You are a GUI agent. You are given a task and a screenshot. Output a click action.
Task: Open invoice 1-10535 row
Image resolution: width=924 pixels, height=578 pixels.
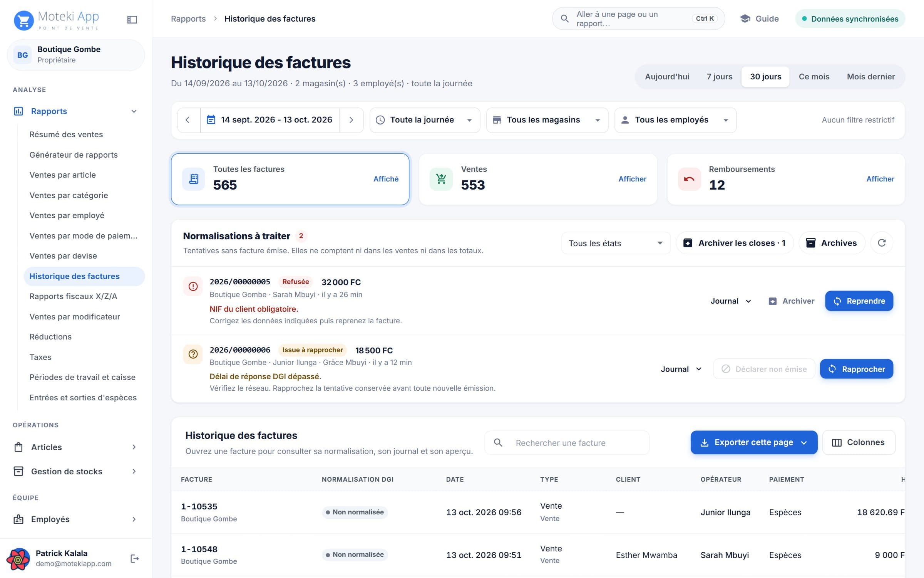point(538,512)
